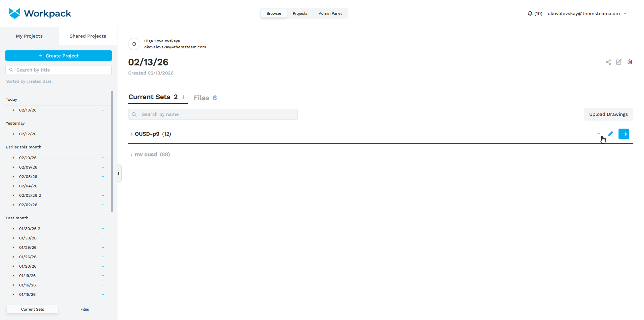Click the Workpack logo
The image size is (644, 320).
click(40, 13)
